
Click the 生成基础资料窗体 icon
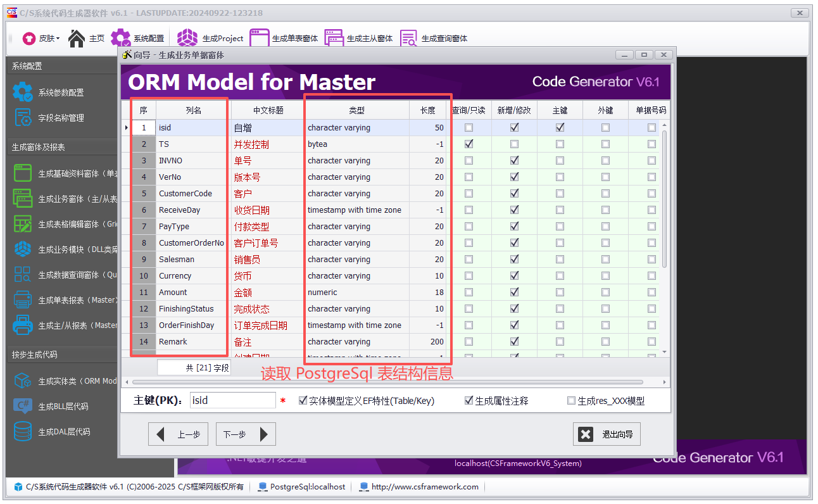coord(21,173)
